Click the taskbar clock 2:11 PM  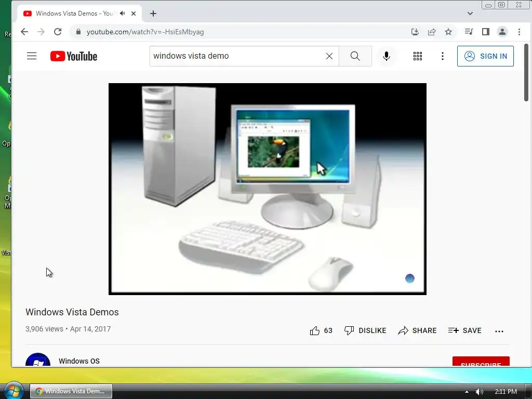[x=506, y=392]
